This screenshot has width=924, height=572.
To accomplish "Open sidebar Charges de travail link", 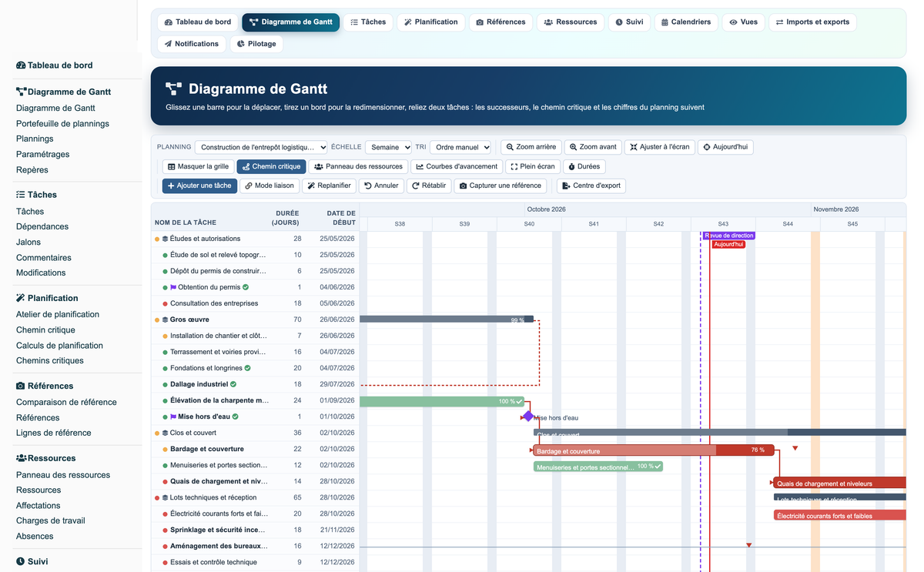I will (51, 520).
